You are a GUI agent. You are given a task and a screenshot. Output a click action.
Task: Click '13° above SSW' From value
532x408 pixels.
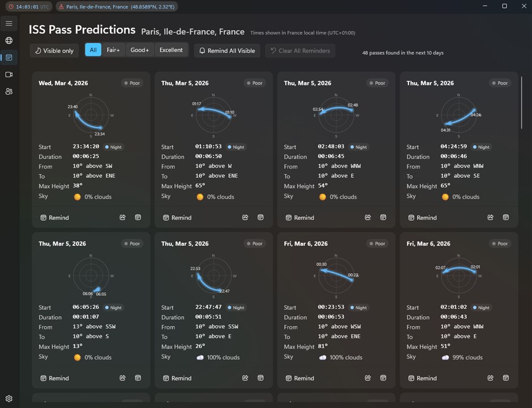tap(94, 326)
